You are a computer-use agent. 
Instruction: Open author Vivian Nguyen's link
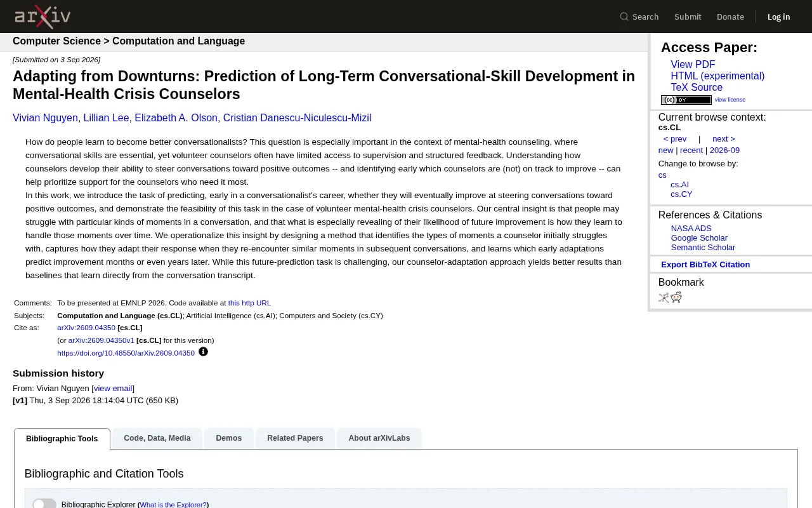(x=45, y=118)
